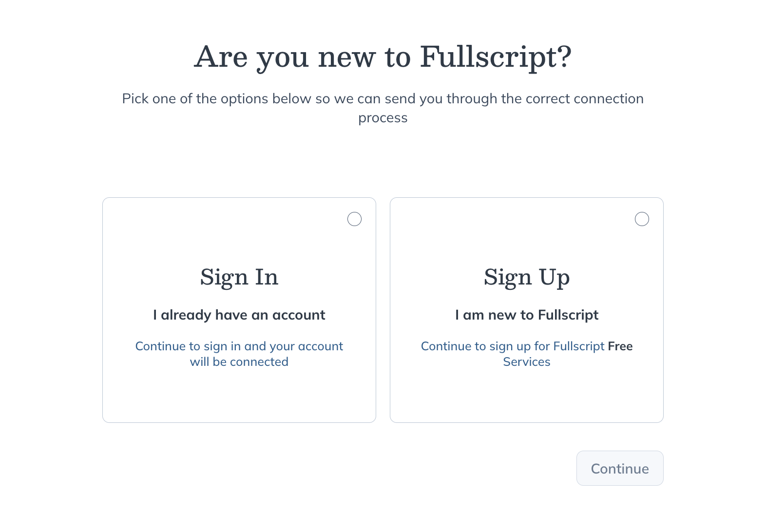The width and height of the screenshot is (766, 532).
Task: Click empty area at bottom of Sign Up card
Action: [526, 397]
